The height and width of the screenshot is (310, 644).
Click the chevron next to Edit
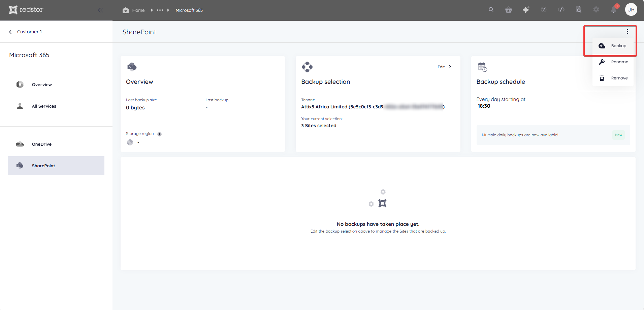pyautogui.click(x=450, y=67)
